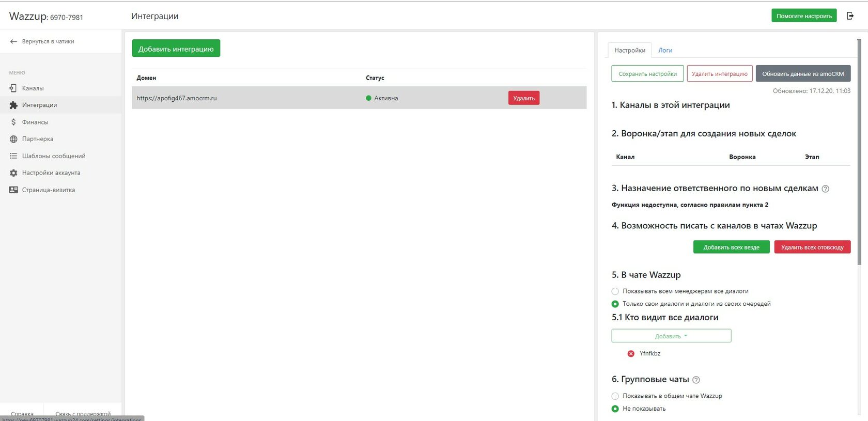Click the https://apofig467.amocrm.ru domain cell
This screenshot has width=868, height=421.
pyautogui.click(x=177, y=98)
